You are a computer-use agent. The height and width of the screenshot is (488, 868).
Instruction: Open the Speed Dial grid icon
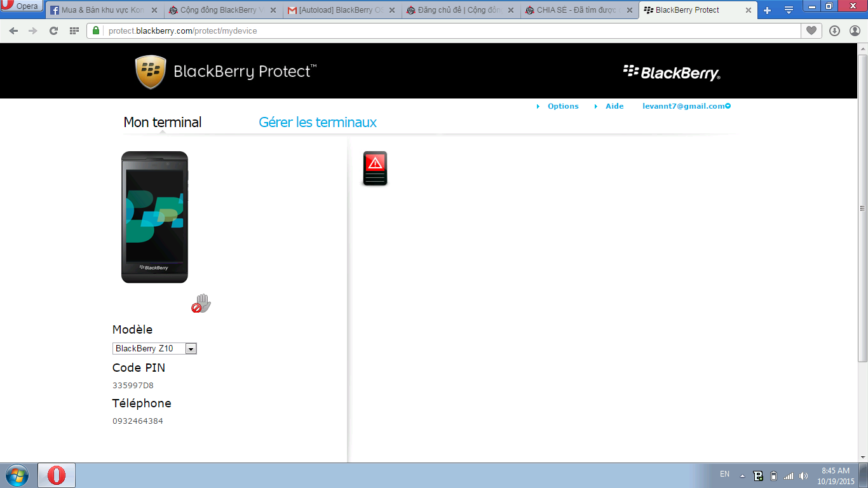click(74, 30)
